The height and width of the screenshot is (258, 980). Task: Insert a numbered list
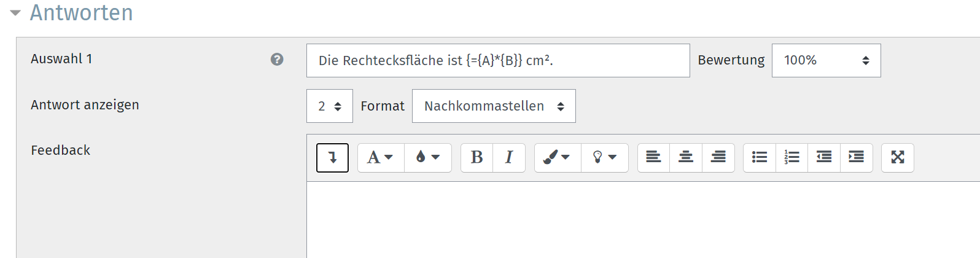point(792,158)
